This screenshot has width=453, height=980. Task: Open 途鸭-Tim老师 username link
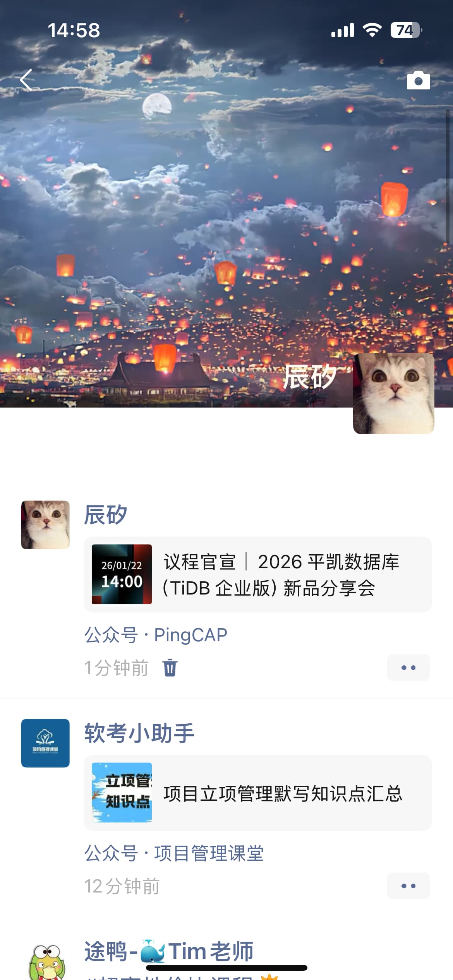tap(169, 951)
